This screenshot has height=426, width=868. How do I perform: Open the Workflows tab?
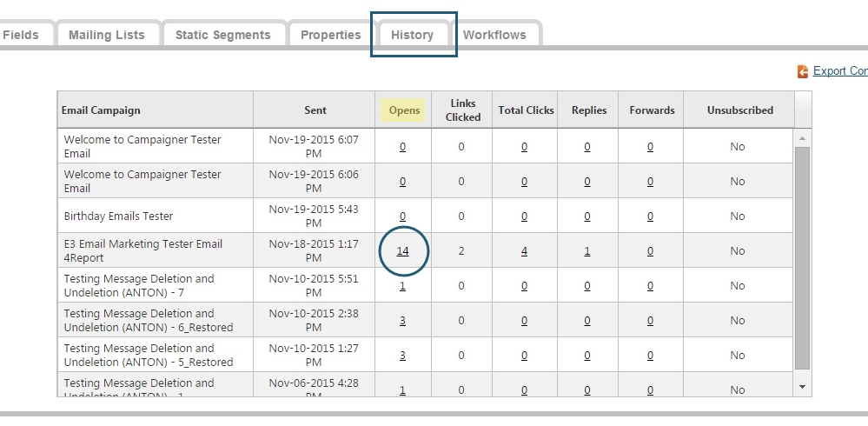pos(494,35)
